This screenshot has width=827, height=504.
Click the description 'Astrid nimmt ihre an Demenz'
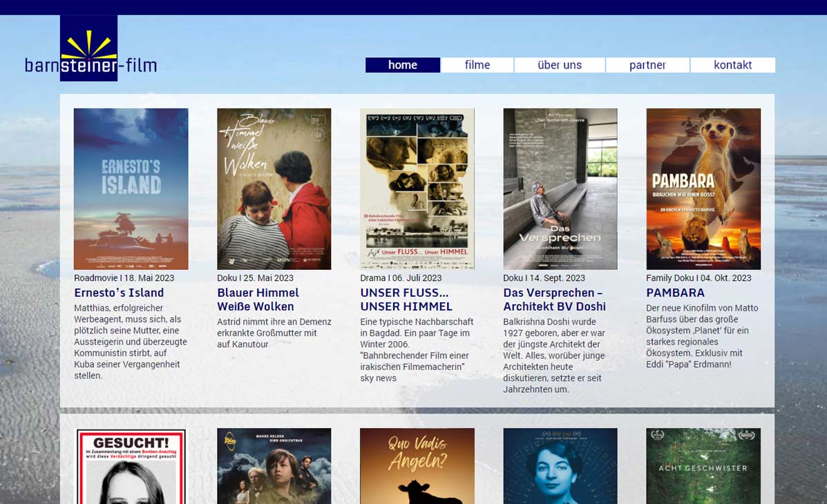pos(274,333)
